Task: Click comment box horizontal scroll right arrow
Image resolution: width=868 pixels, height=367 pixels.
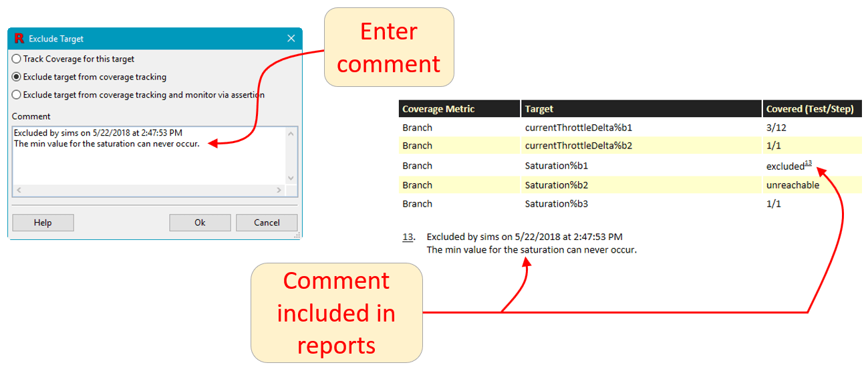Action: tap(279, 191)
